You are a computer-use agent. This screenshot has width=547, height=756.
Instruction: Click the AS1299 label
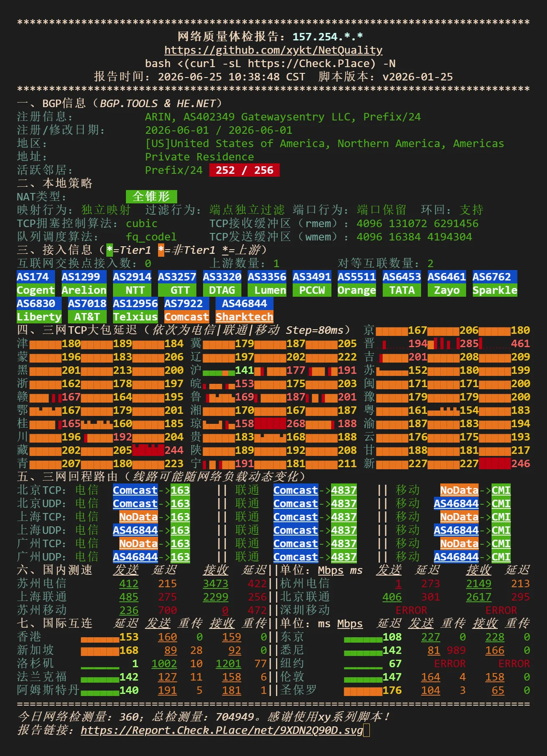pos(84,277)
